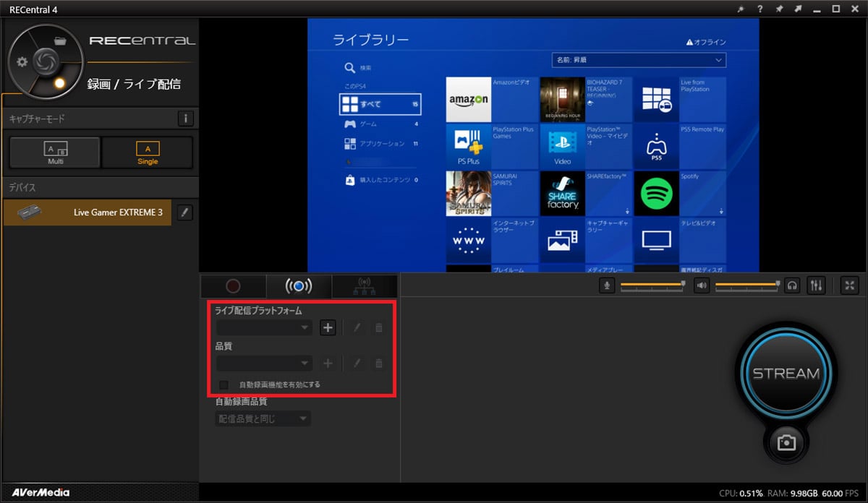This screenshot has width=868, height=503.
Task: Click the speaker volume slider
Action: (x=748, y=285)
